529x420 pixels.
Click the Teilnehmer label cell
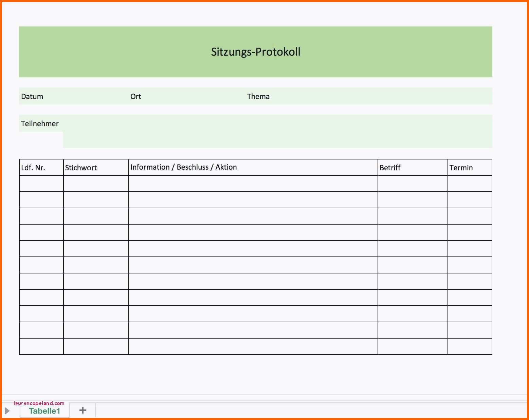40,123
